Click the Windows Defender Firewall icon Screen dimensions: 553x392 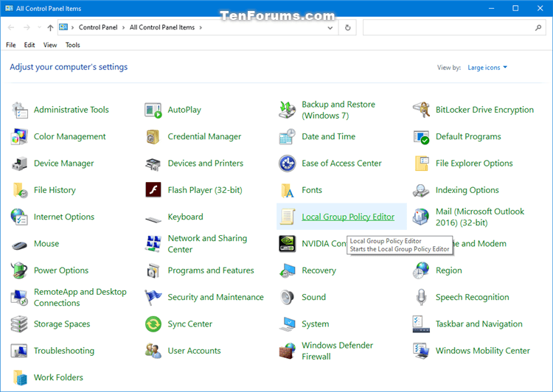point(287,351)
